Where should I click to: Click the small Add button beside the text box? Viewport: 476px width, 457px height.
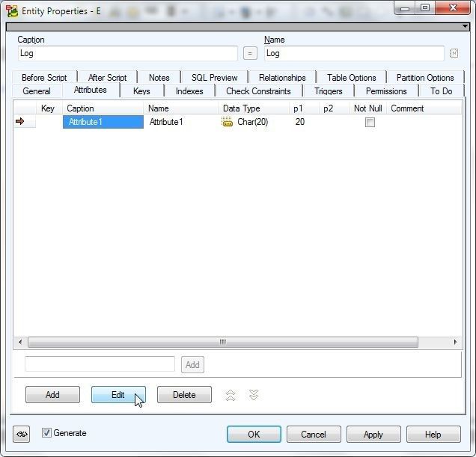pyautogui.click(x=192, y=365)
